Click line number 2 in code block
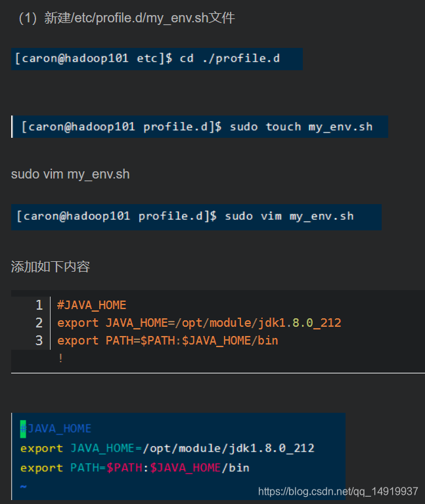The height and width of the screenshot is (504, 425). (x=39, y=323)
